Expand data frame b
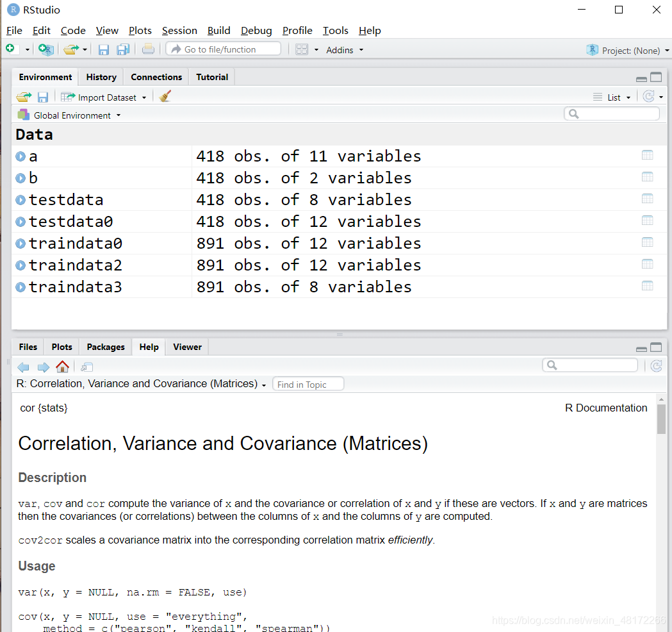 (x=20, y=178)
